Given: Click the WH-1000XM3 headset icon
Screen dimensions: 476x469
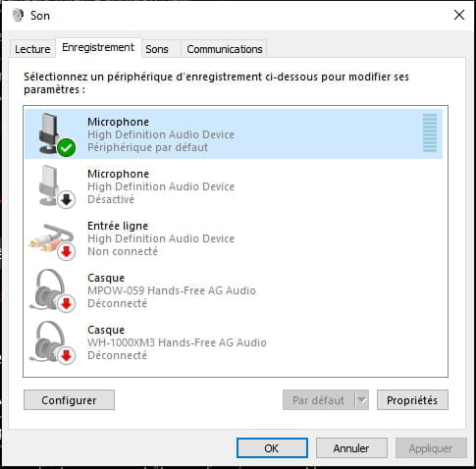Looking at the screenshot, I should pos(52,342).
